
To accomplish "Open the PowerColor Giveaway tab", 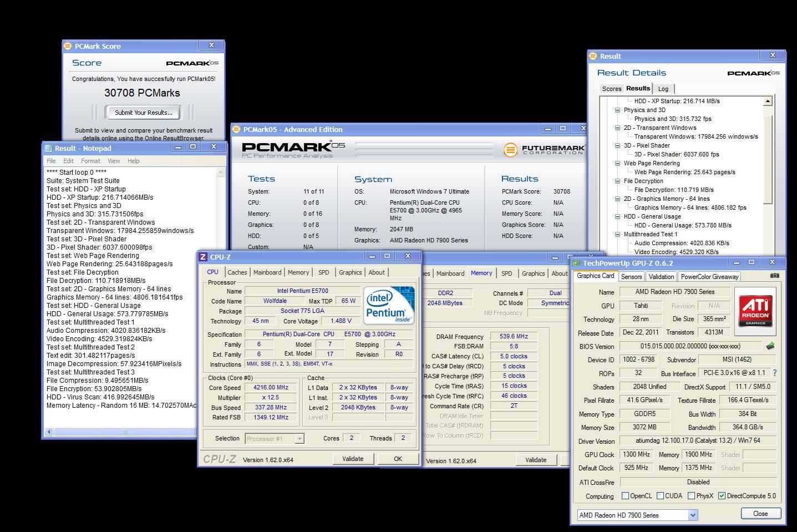I will [709, 277].
